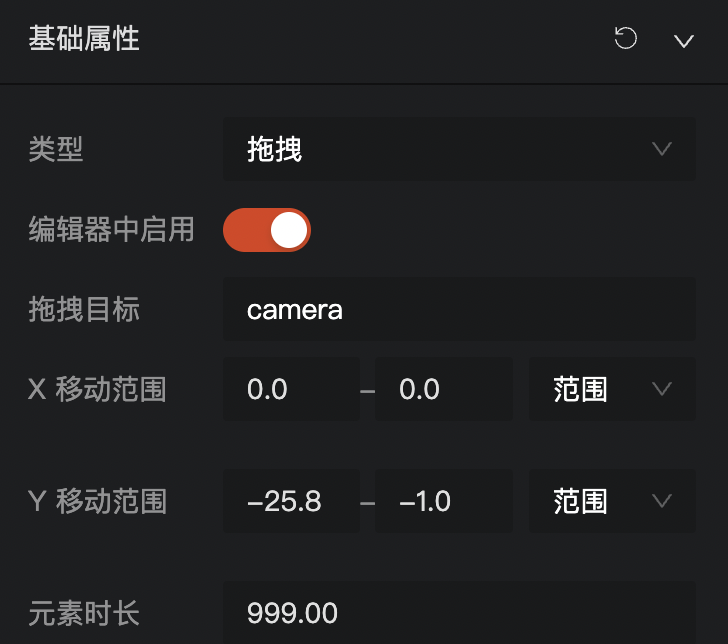
Task: Click the 类型 dropdown chevron arrow
Action: click(662, 149)
